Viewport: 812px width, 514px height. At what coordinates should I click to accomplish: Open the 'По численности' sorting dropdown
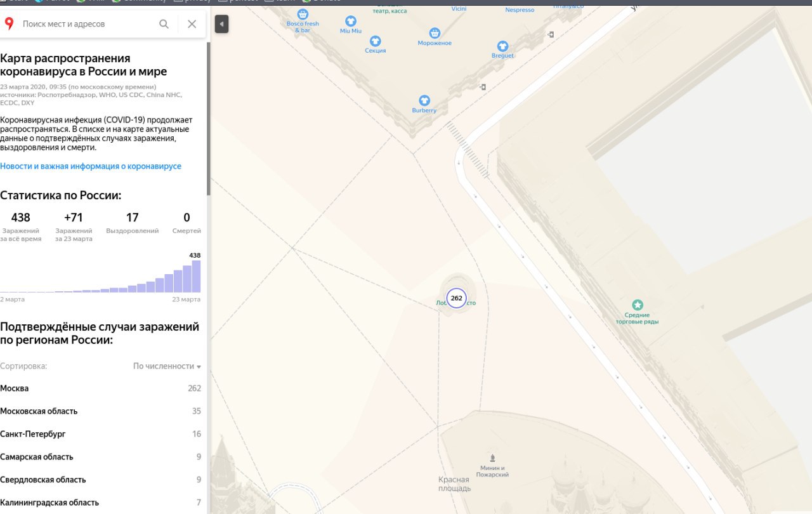tap(167, 366)
